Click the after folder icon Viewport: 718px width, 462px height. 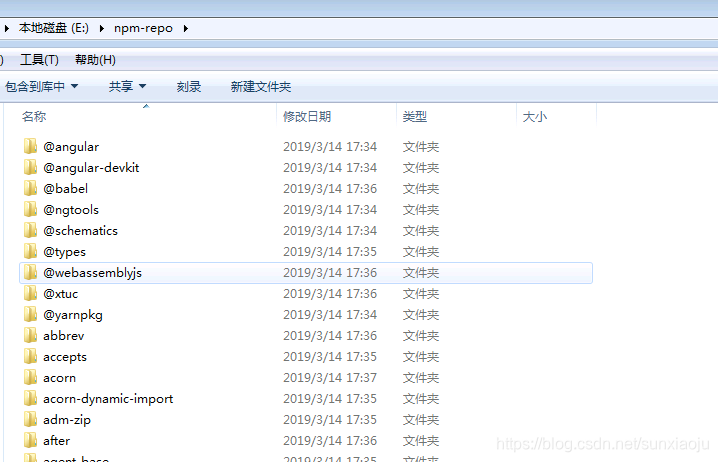[x=30, y=440]
